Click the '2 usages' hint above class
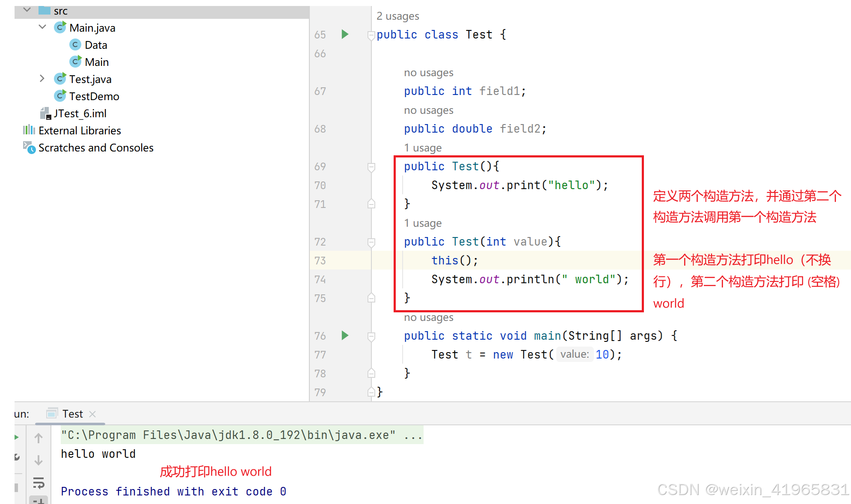851x504 pixels. pyautogui.click(x=397, y=16)
